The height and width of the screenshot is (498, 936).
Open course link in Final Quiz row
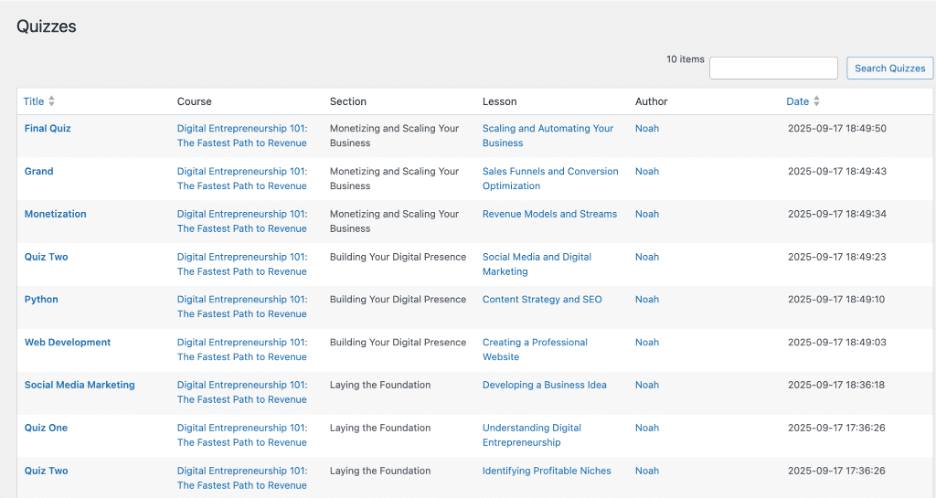coord(242,136)
